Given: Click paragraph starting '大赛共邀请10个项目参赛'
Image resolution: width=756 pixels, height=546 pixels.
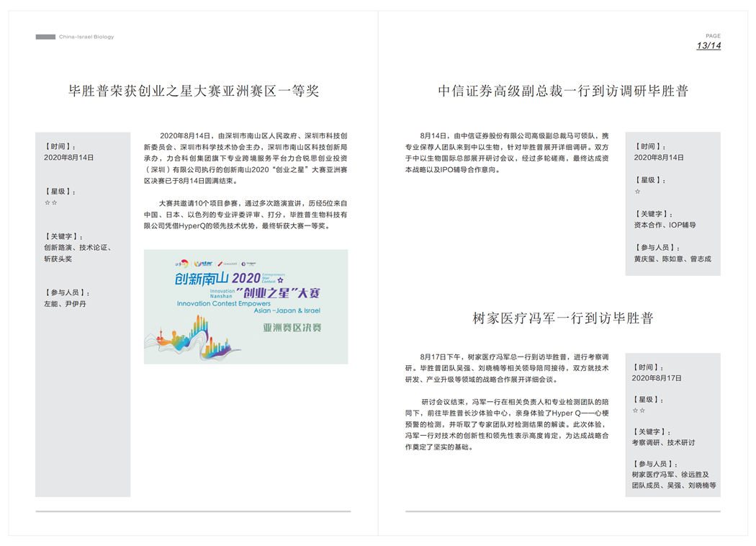Looking at the screenshot, I should [x=246, y=215].
